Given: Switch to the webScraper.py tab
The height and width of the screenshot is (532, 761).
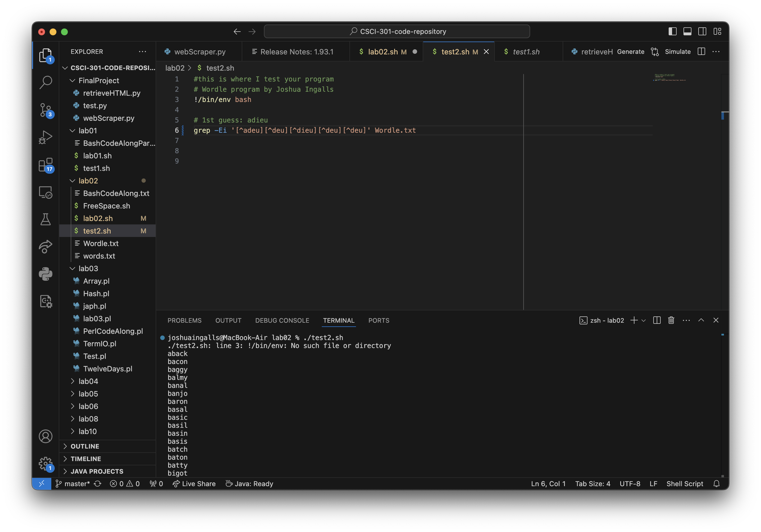Looking at the screenshot, I should point(199,52).
